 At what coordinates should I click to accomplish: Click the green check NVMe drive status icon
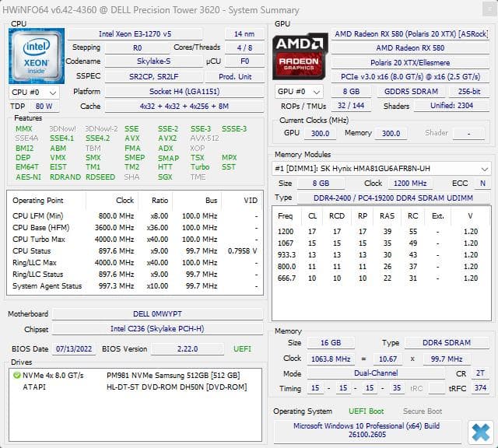pos(16,376)
